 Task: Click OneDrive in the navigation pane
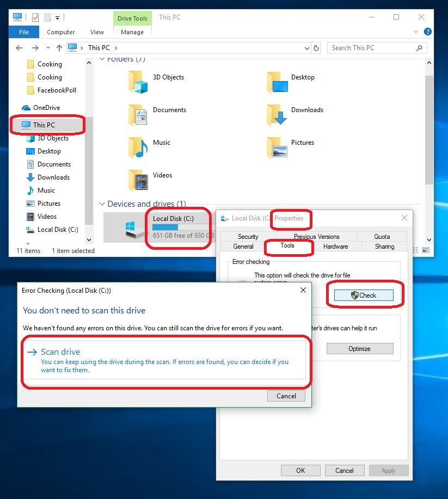tap(46, 108)
